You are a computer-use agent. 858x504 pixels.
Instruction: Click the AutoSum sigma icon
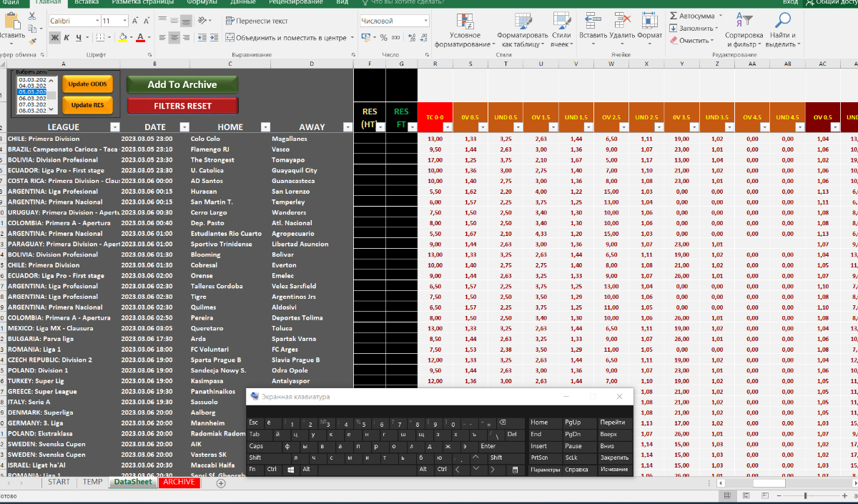coord(674,16)
